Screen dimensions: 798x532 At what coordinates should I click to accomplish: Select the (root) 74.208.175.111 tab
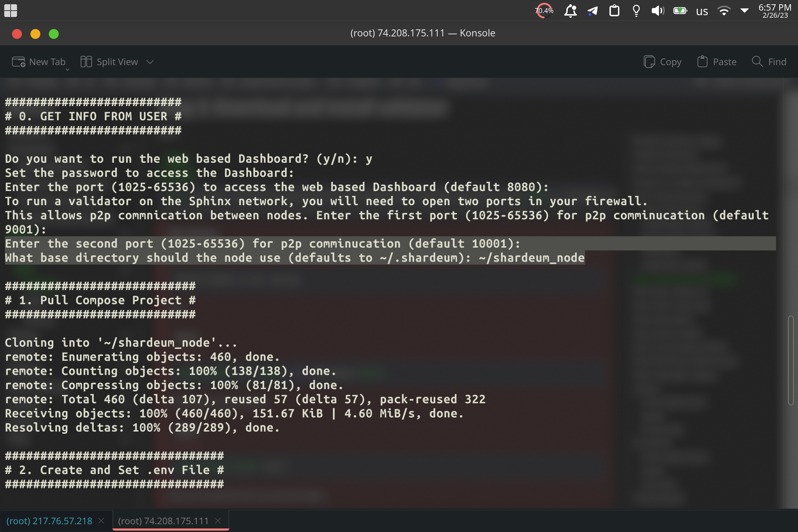click(x=163, y=520)
